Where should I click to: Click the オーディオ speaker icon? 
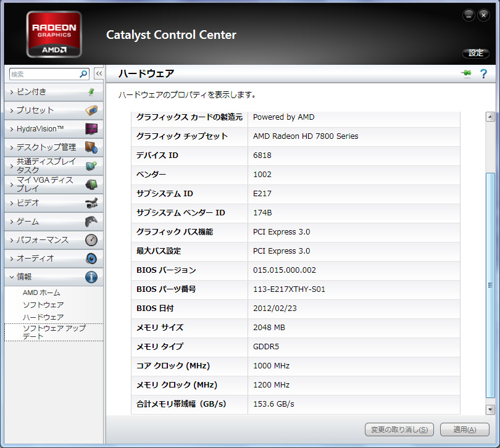click(x=91, y=259)
